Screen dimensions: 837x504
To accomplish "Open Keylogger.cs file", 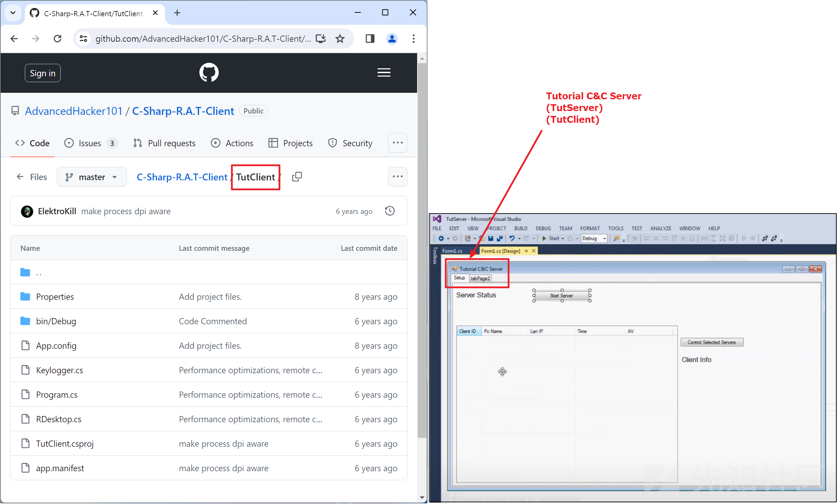I will pos(59,370).
